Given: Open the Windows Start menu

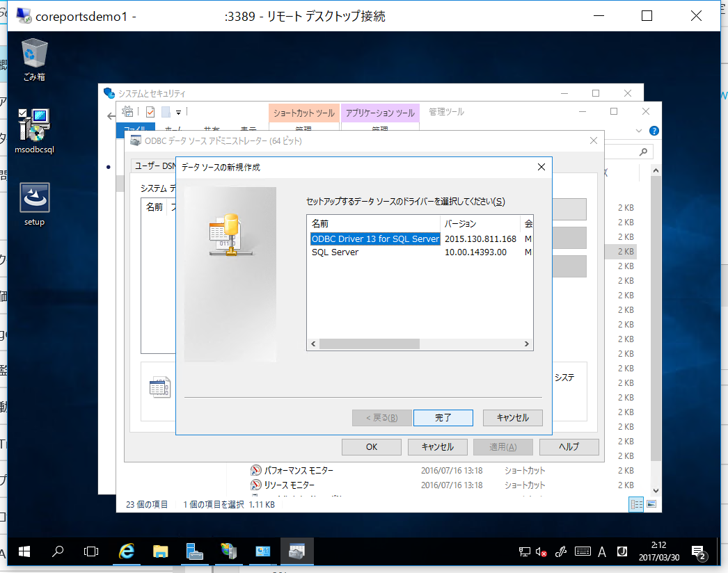Looking at the screenshot, I should click(24, 551).
